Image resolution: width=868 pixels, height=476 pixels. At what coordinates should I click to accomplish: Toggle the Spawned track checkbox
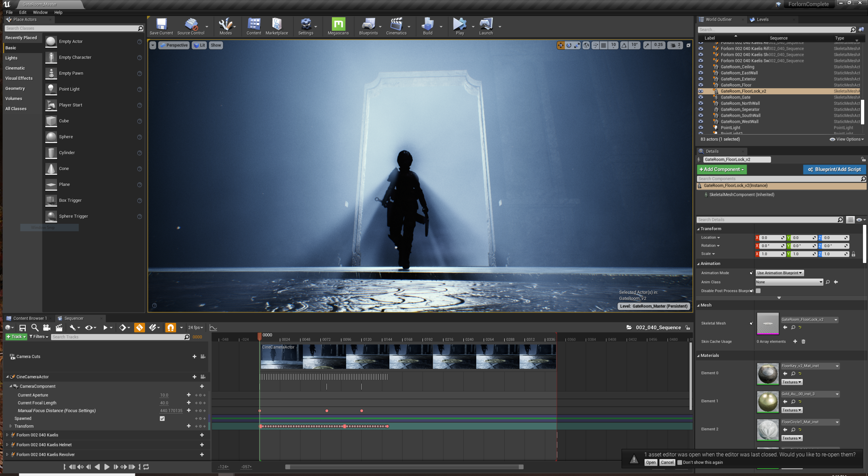[x=162, y=418]
